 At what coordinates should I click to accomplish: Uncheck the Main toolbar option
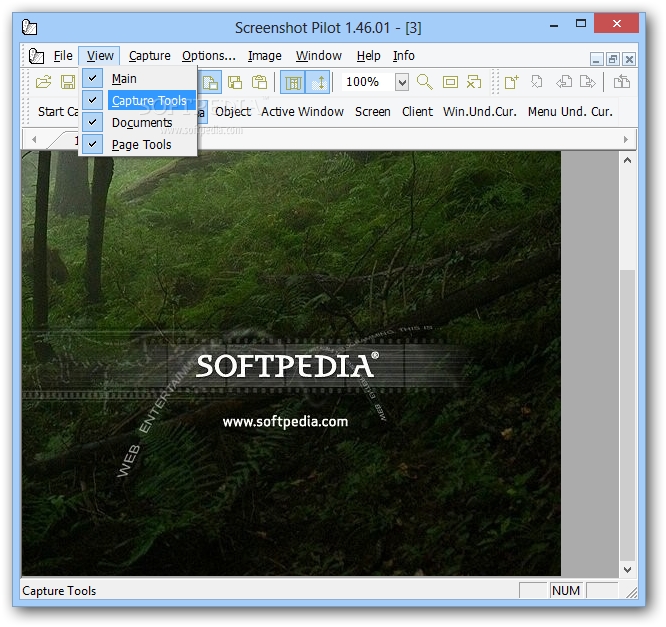138,79
